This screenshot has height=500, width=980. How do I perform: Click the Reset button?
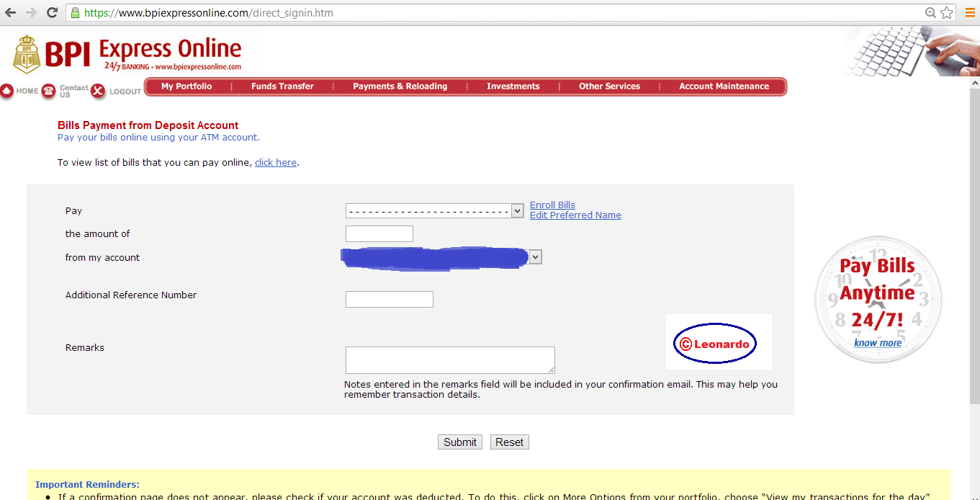point(510,442)
